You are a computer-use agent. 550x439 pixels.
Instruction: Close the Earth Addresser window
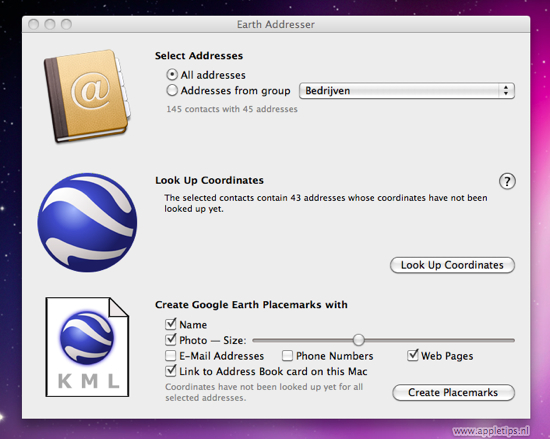pyautogui.click(x=34, y=24)
